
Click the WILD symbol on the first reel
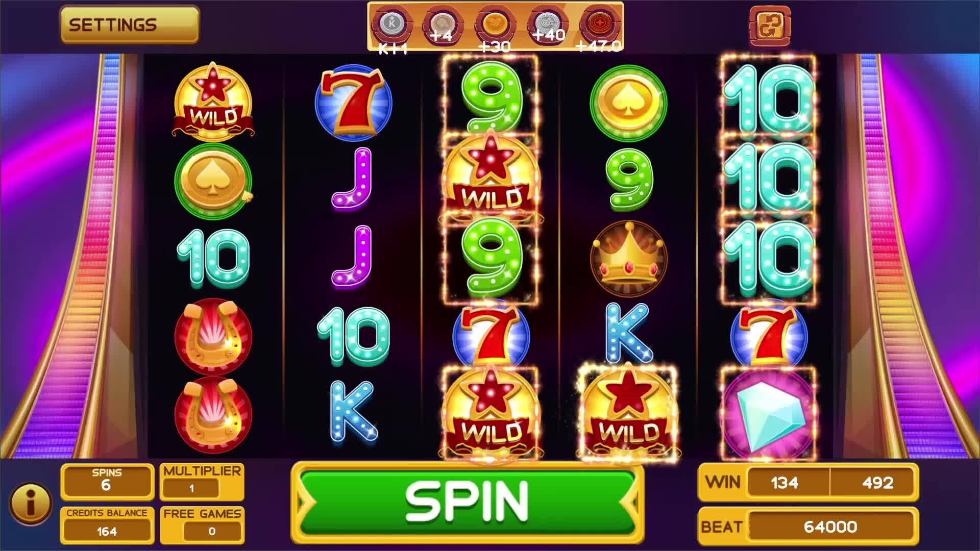tap(213, 102)
